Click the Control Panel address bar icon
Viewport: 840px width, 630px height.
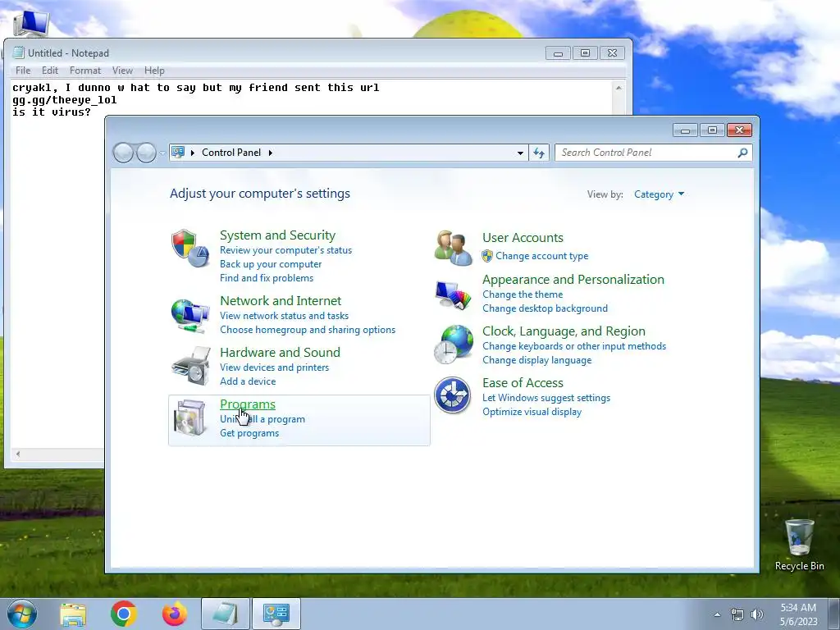(178, 152)
